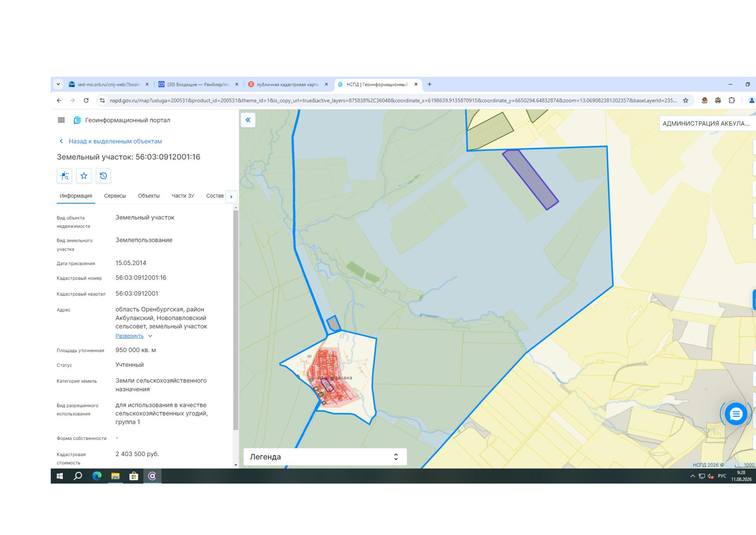Switch to the Сервисы tab
This screenshot has width=756, height=535.
115,196
